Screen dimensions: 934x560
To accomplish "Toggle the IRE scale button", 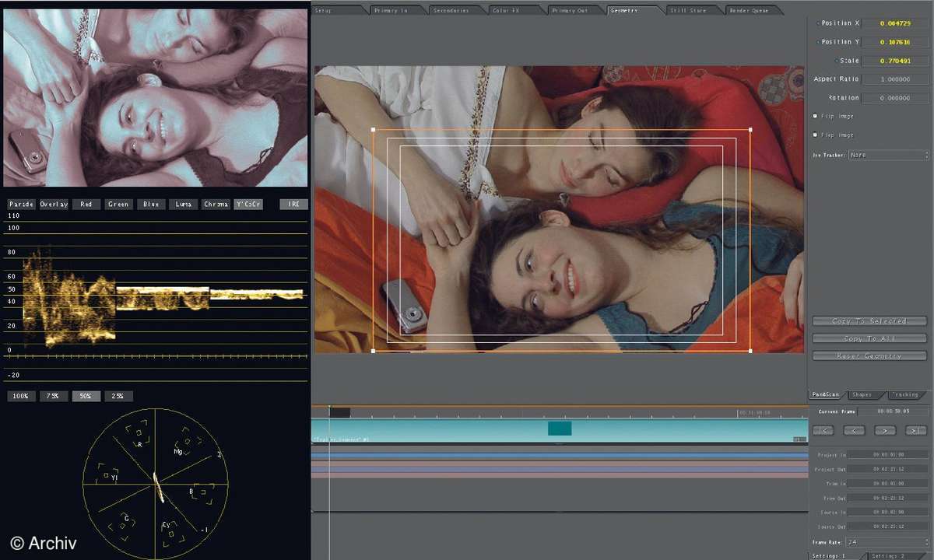I will 293,205.
